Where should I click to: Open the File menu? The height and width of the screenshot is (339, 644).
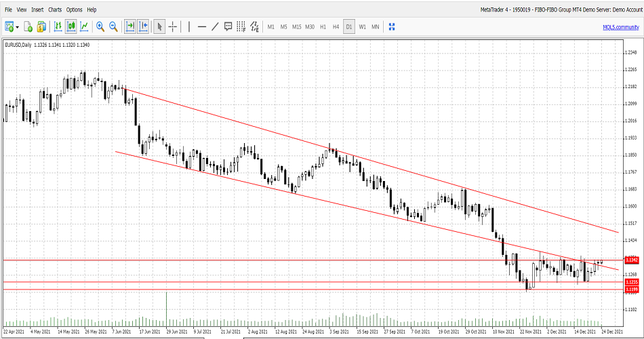pyautogui.click(x=8, y=9)
